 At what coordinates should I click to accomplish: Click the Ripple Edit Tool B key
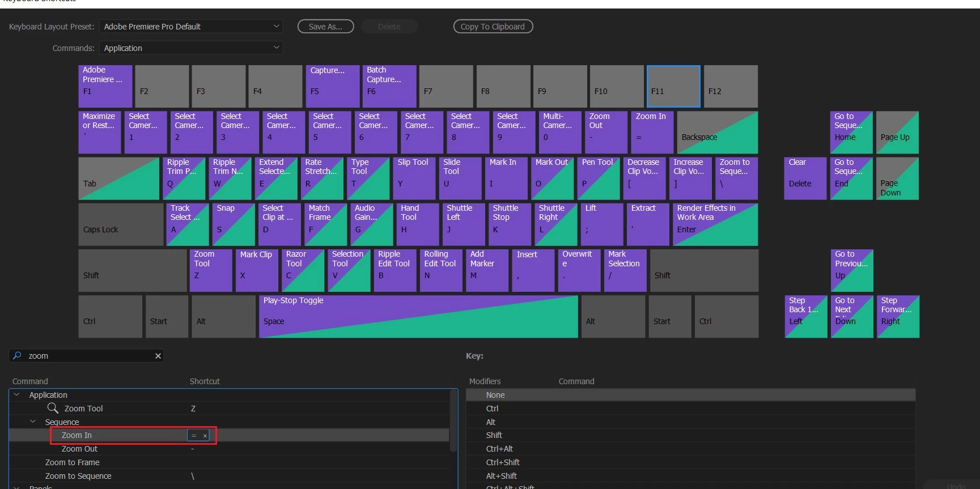[395, 270]
